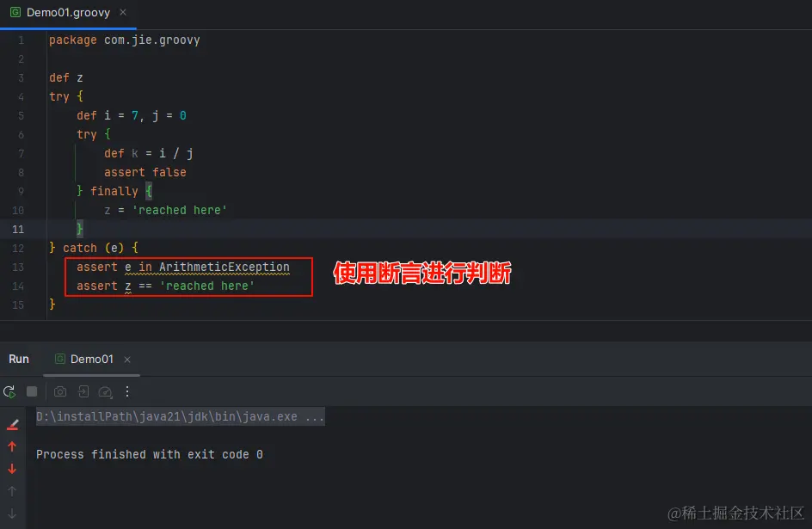Image resolution: width=812 pixels, height=529 pixels.
Task: Select the Demo01.groovy editor tab
Action: pos(68,12)
